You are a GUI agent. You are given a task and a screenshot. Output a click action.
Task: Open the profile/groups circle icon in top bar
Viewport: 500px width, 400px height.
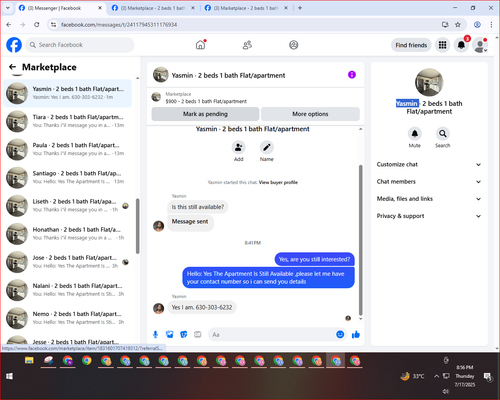[x=294, y=45]
